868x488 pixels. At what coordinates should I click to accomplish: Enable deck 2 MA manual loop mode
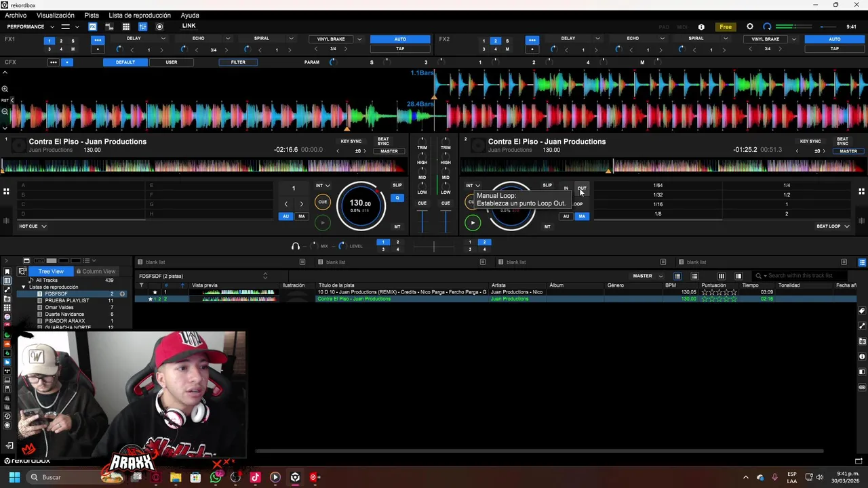(x=582, y=216)
